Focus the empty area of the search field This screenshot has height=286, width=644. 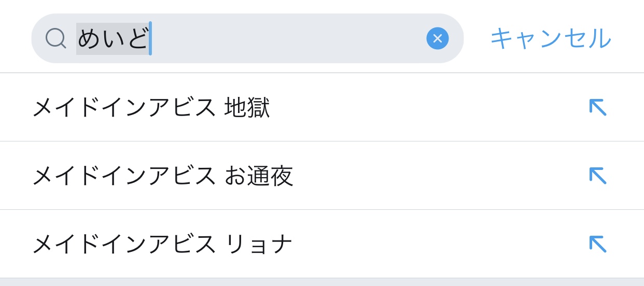pos(285,39)
